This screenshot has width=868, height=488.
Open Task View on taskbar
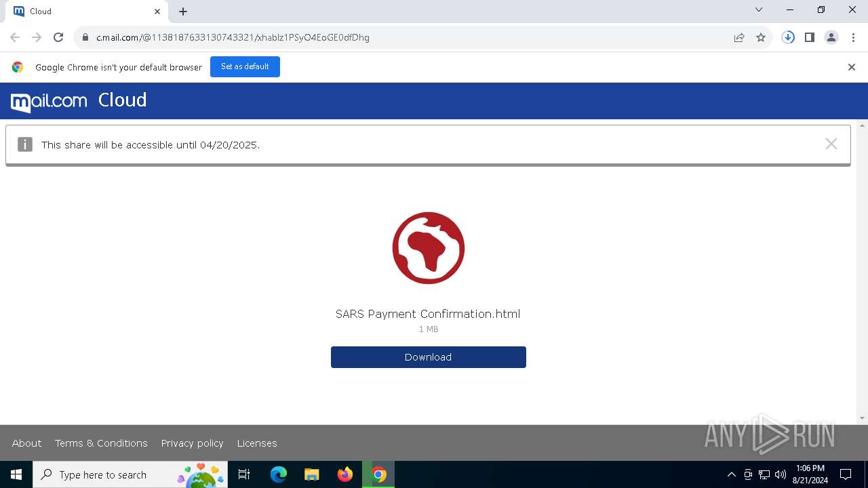point(244,474)
